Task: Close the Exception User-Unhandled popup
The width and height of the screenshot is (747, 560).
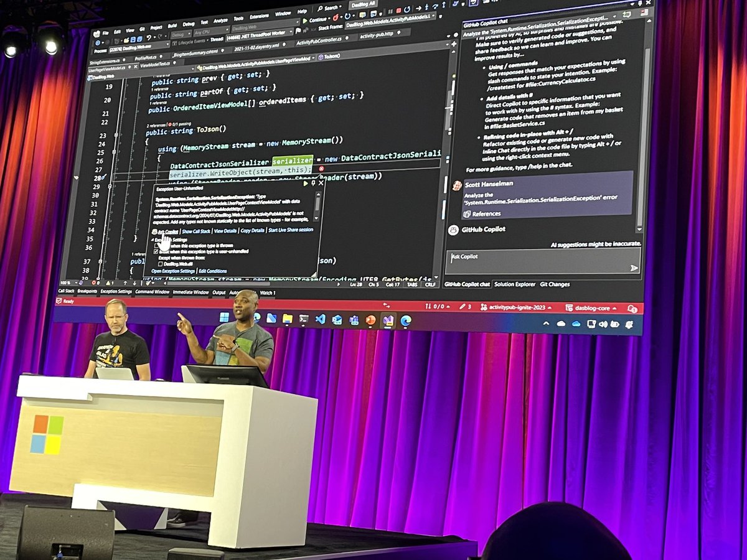Action: click(x=321, y=183)
